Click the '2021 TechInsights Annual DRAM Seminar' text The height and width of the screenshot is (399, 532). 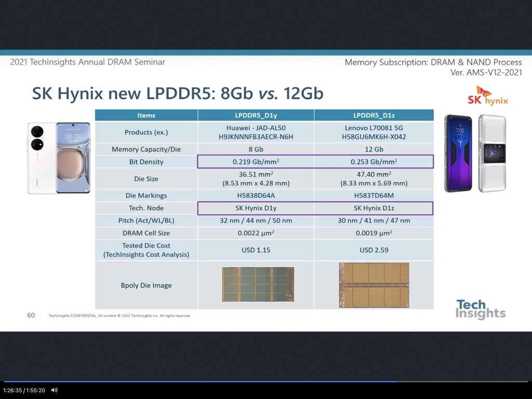tap(87, 62)
